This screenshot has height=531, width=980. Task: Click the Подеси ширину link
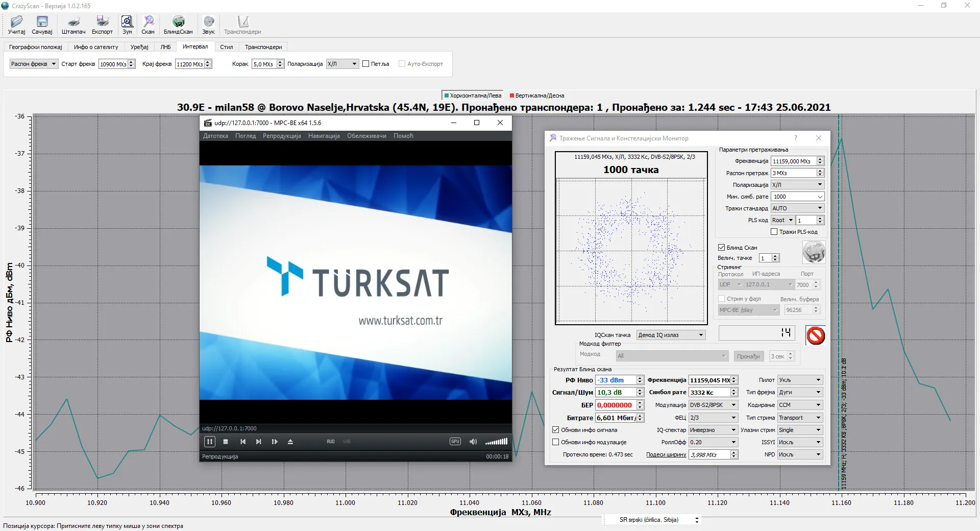tap(666, 454)
